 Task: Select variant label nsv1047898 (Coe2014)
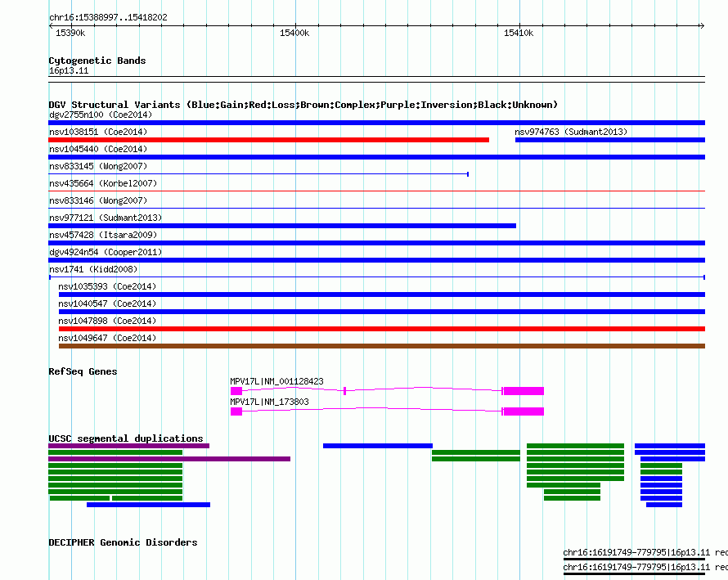coord(107,321)
